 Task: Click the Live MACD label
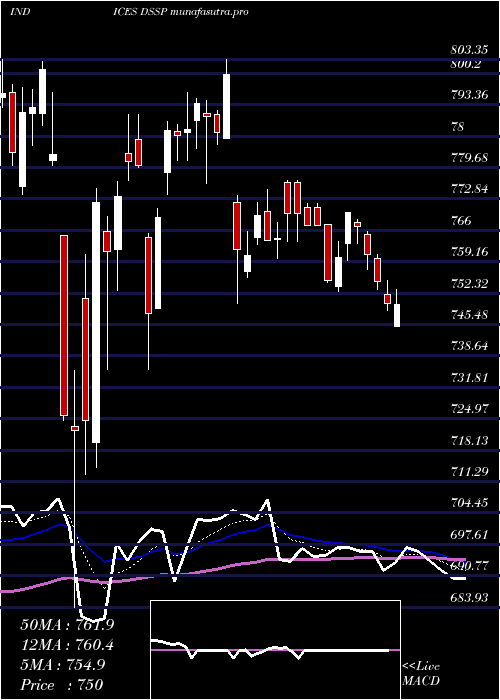pos(421,673)
